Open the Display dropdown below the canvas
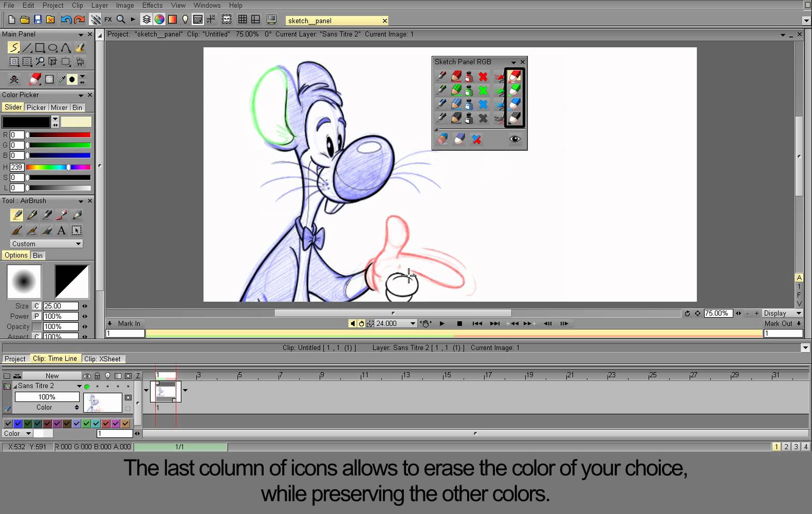Screen dimensions: 812x514 [x=782, y=313]
